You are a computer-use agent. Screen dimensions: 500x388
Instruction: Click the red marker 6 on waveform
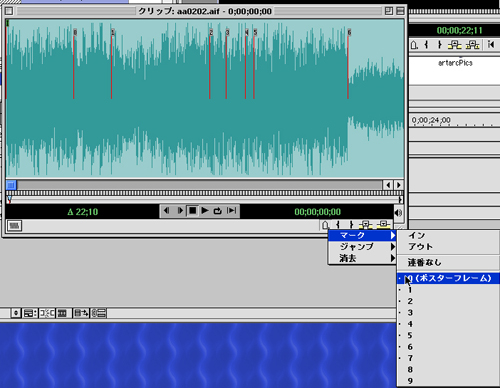[349, 65]
